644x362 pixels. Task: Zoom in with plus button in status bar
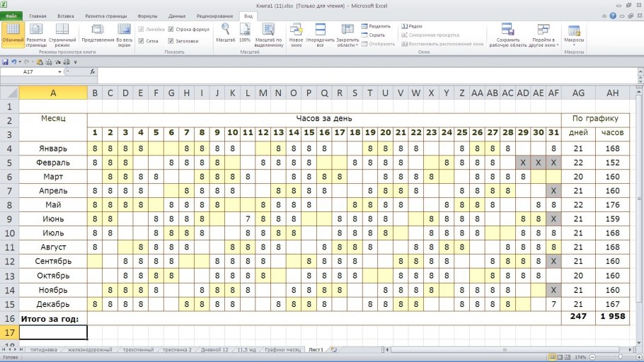click(x=639, y=358)
